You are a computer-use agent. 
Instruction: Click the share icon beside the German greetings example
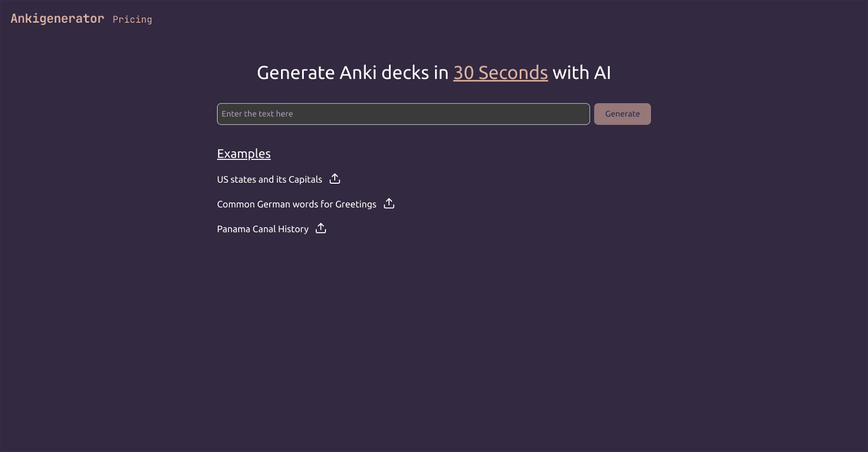click(389, 203)
